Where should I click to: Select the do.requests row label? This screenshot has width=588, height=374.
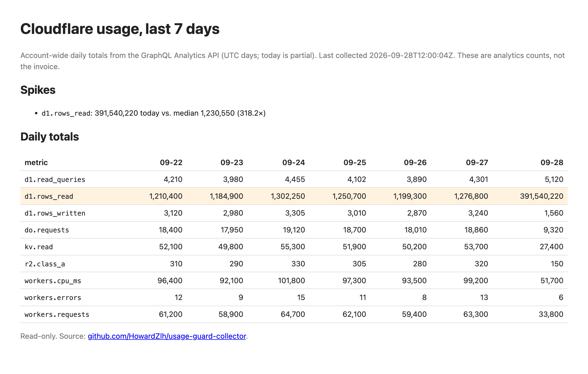[x=47, y=230]
